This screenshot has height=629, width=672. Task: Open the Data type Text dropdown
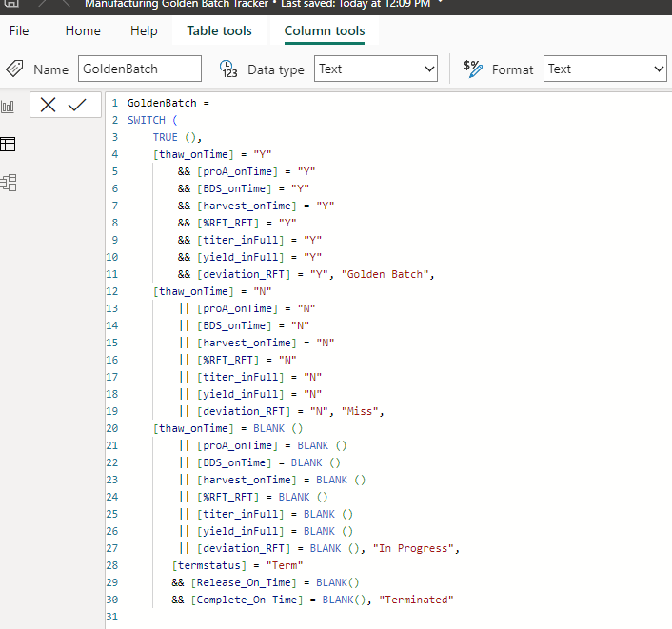tap(376, 69)
